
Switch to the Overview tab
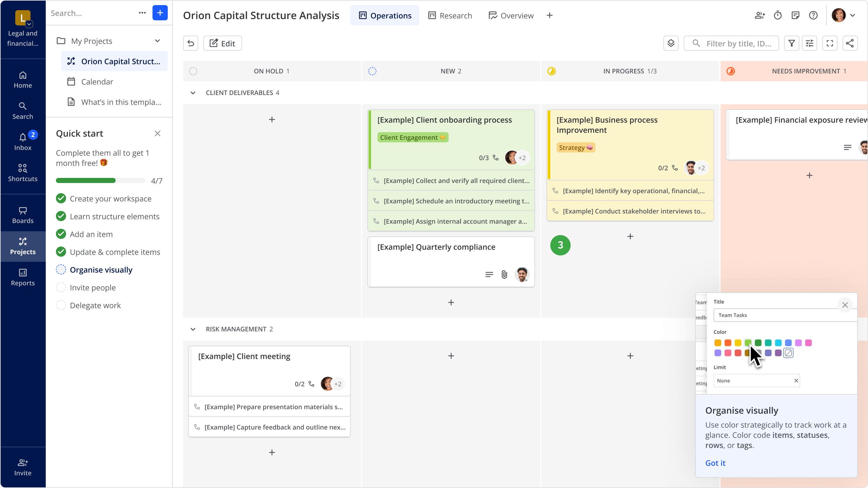click(x=511, y=16)
